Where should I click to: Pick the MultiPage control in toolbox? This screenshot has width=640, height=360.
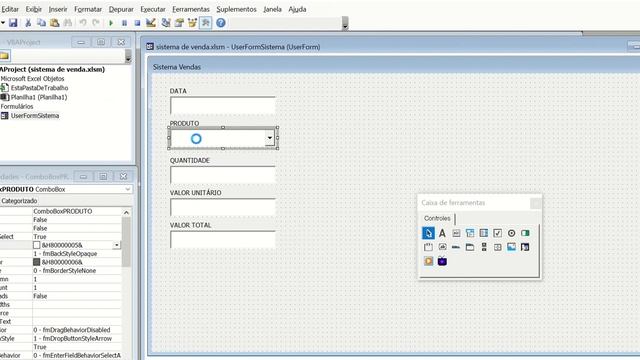tap(470, 247)
